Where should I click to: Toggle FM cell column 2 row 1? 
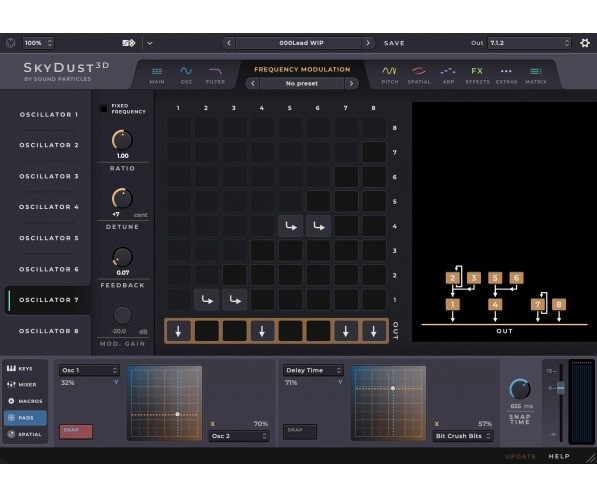click(207, 300)
